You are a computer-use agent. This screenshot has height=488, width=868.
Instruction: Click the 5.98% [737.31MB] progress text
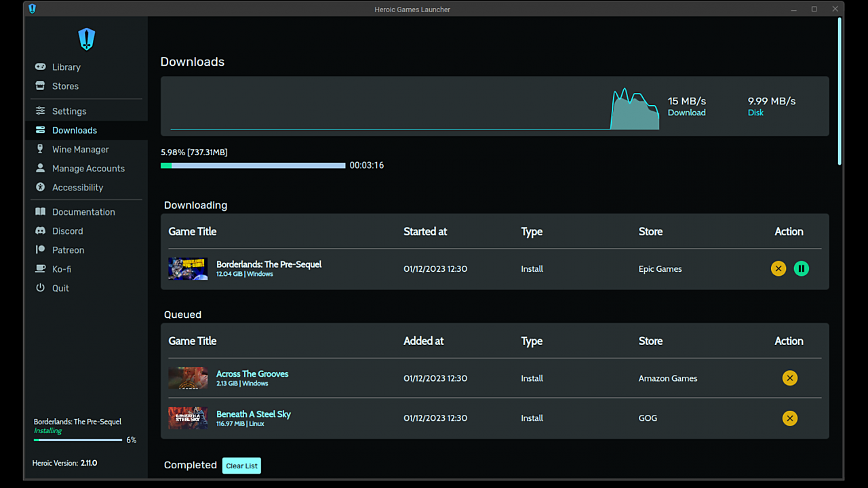click(194, 152)
